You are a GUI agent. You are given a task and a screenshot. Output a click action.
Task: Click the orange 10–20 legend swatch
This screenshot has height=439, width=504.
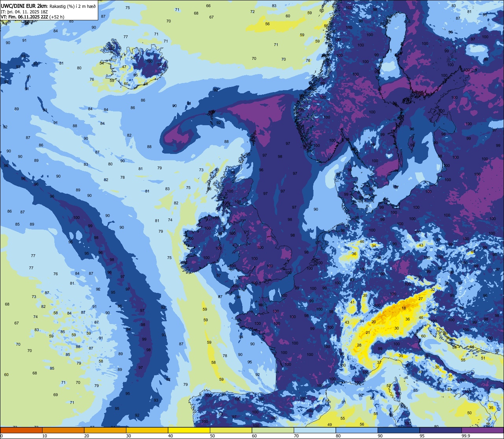click(63, 430)
